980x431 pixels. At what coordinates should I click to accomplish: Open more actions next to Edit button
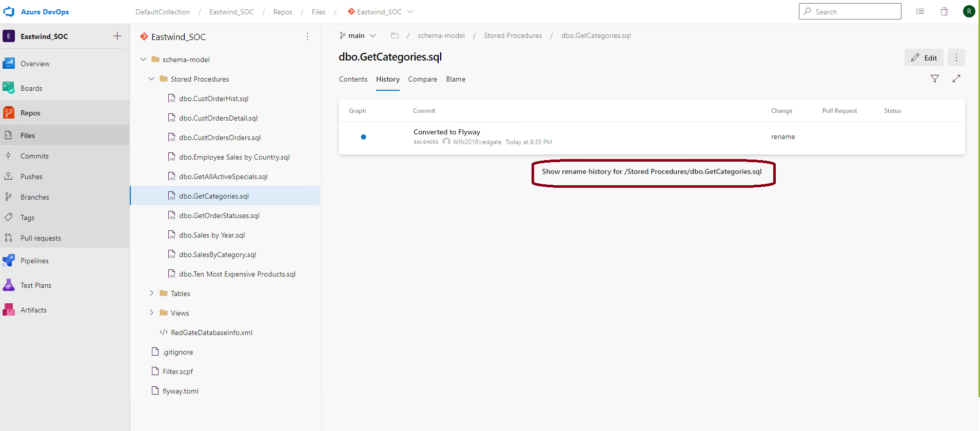956,57
